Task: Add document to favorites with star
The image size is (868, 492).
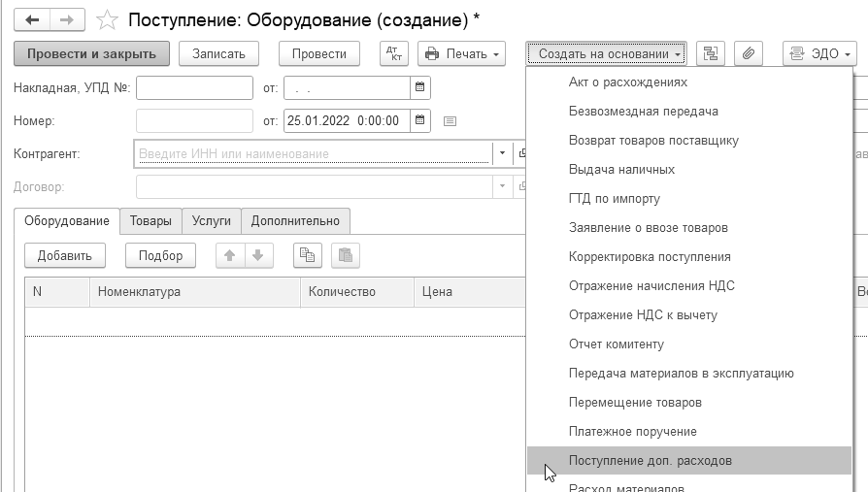Action: [x=108, y=19]
